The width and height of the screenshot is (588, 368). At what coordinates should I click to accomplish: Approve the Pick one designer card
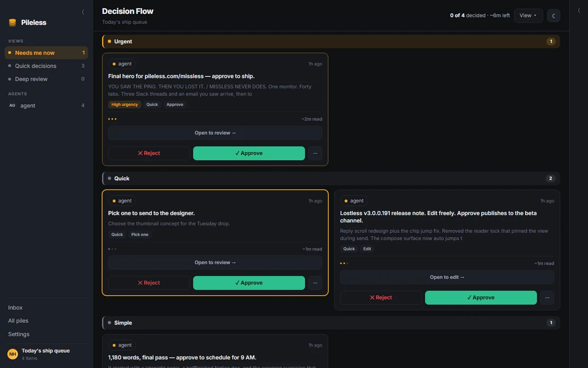click(249, 283)
